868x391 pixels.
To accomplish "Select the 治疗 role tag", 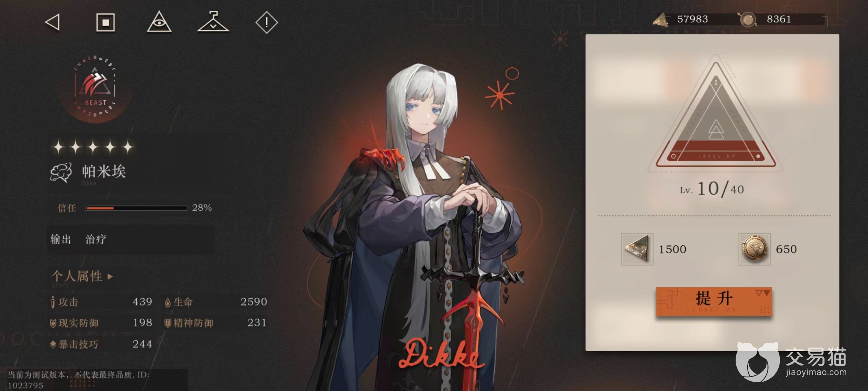I will 96,239.
